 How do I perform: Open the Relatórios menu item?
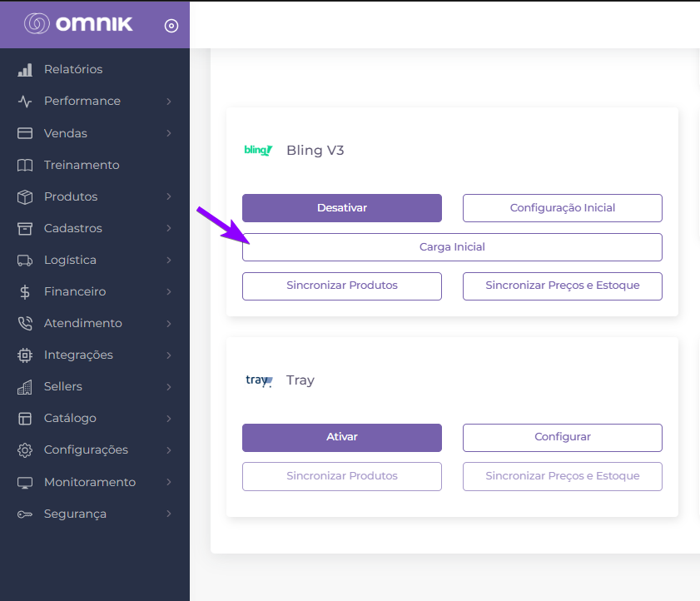pos(95,70)
